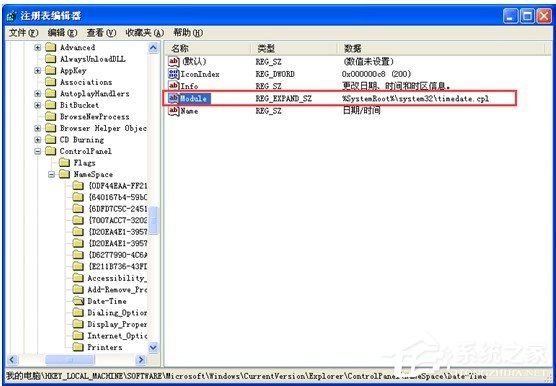Open the 收藏夹(A) menu
Image resolution: width=556 pixels, height=386 pixels.
[x=145, y=33]
